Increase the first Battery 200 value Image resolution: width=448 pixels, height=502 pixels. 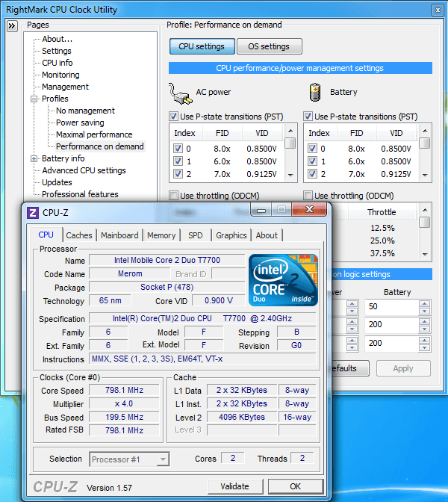click(x=424, y=321)
